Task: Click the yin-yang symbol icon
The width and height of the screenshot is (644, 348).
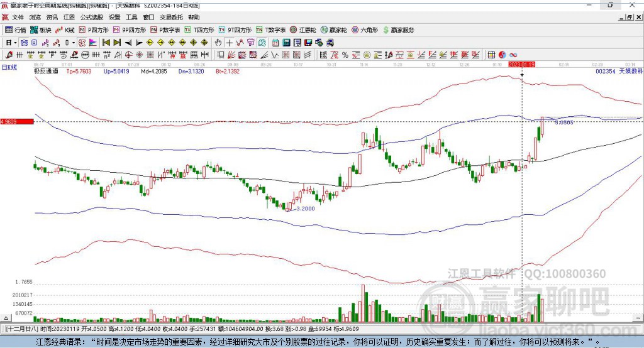Action: 502,55
